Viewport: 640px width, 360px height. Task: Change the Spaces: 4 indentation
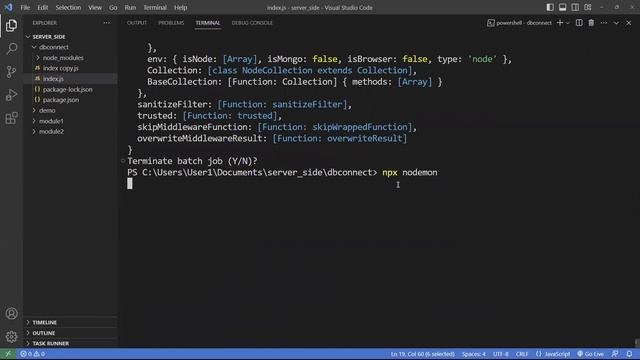(x=473, y=354)
